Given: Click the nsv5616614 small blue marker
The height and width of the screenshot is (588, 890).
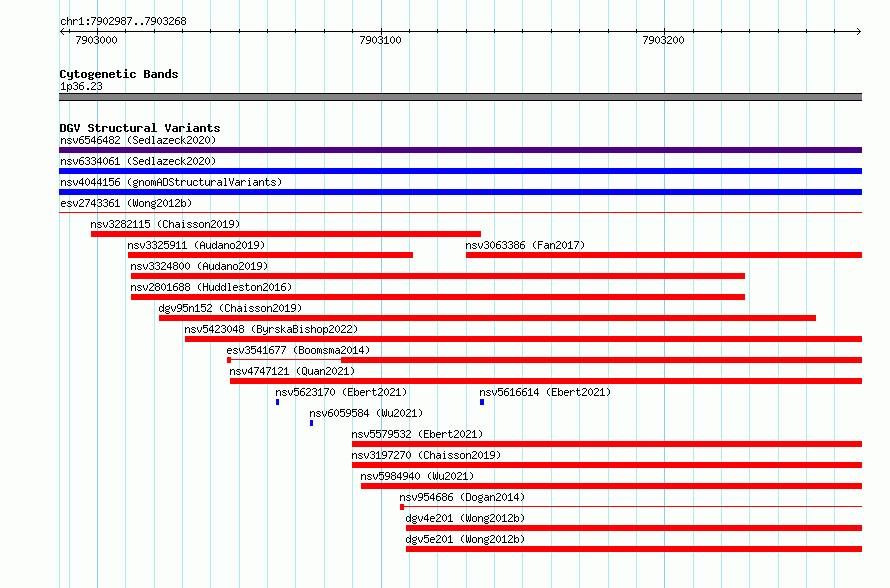Looking at the screenshot, I should pos(482,402).
